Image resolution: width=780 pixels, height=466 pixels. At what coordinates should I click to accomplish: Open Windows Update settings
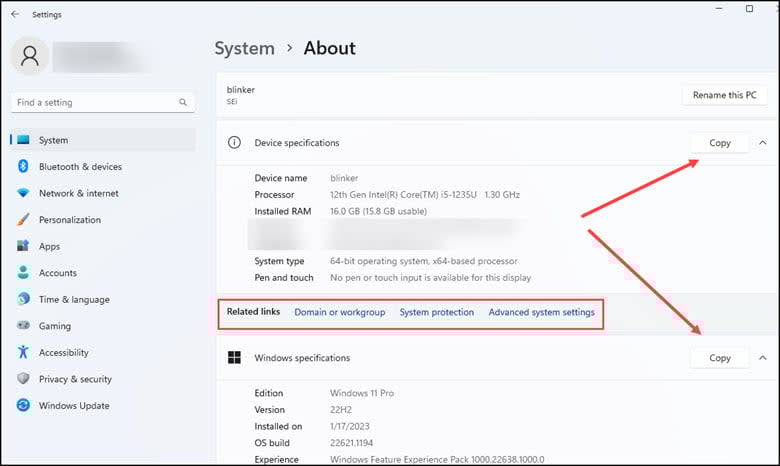pyautogui.click(x=103, y=405)
